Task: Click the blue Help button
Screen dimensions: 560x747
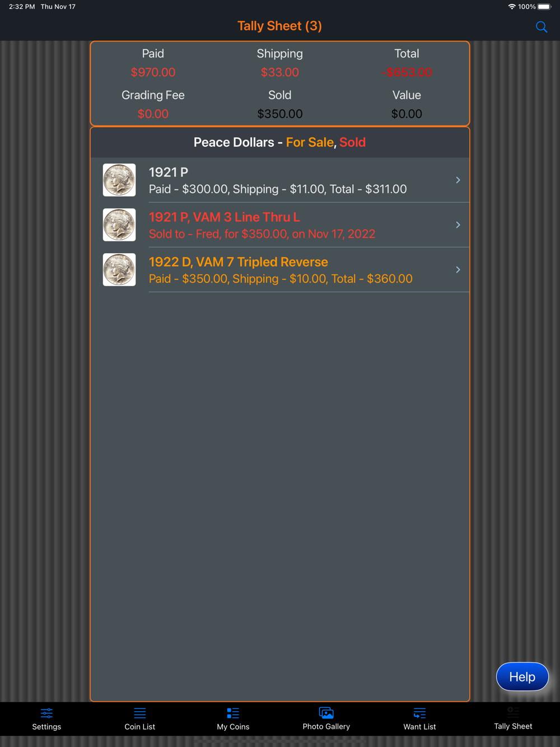Action: [522, 676]
